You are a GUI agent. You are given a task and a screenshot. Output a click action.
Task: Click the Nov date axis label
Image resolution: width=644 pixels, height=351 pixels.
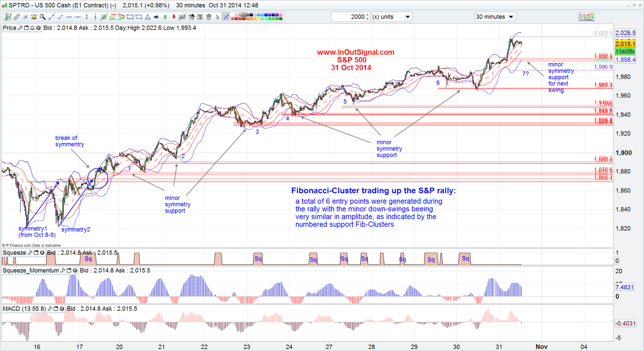[541, 347]
